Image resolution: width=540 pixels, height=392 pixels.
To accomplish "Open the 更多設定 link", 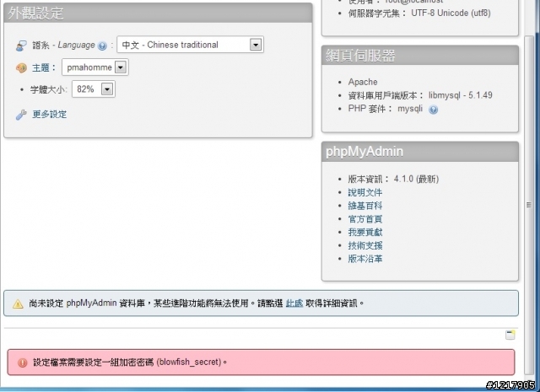I will coord(49,115).
